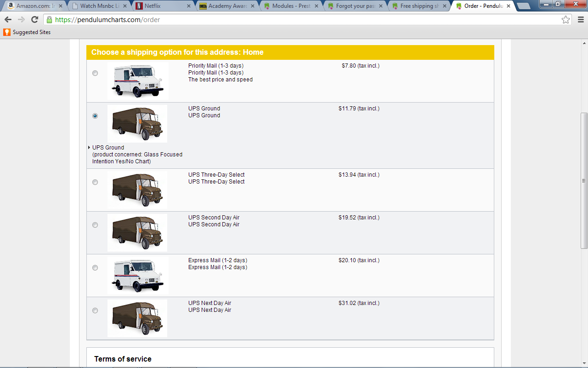Click the Express Mail white truck image

[x=138, y=276]
